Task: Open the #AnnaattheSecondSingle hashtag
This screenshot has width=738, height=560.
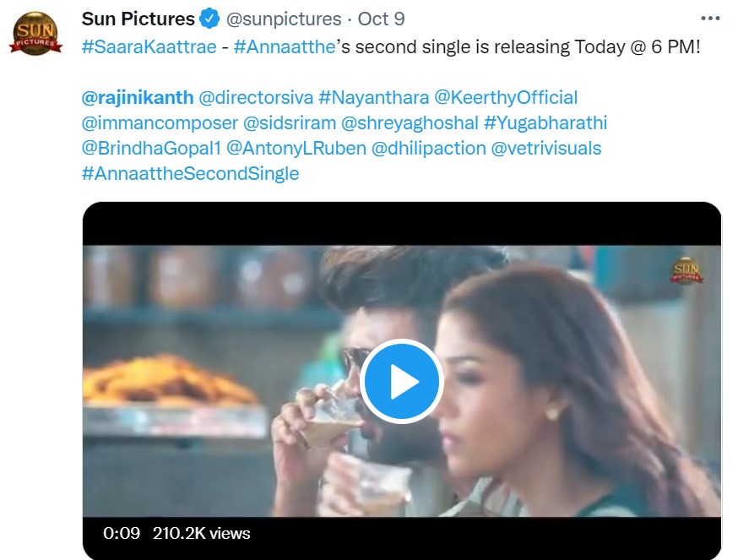Action: (190, 174)
